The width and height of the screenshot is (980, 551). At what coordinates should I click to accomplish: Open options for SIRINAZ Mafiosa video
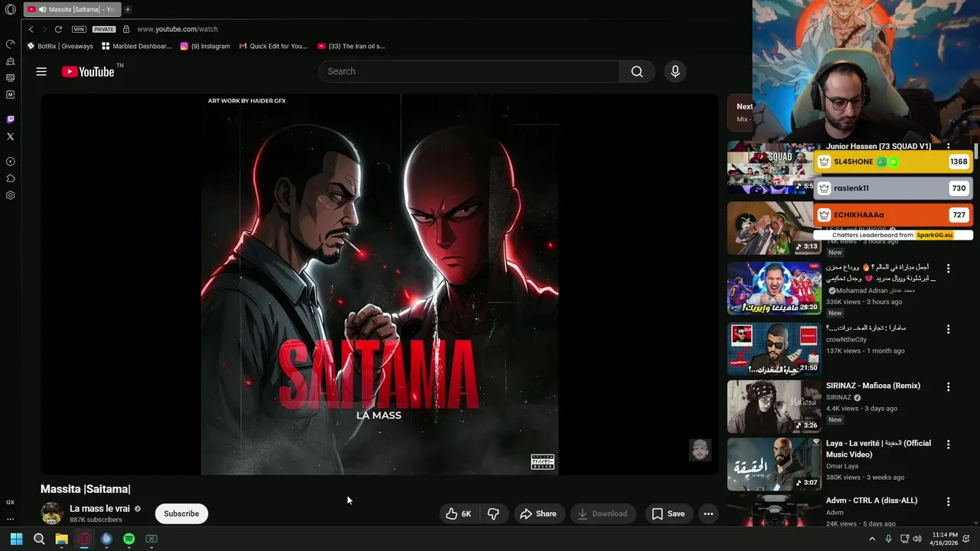tap(948, 387)
